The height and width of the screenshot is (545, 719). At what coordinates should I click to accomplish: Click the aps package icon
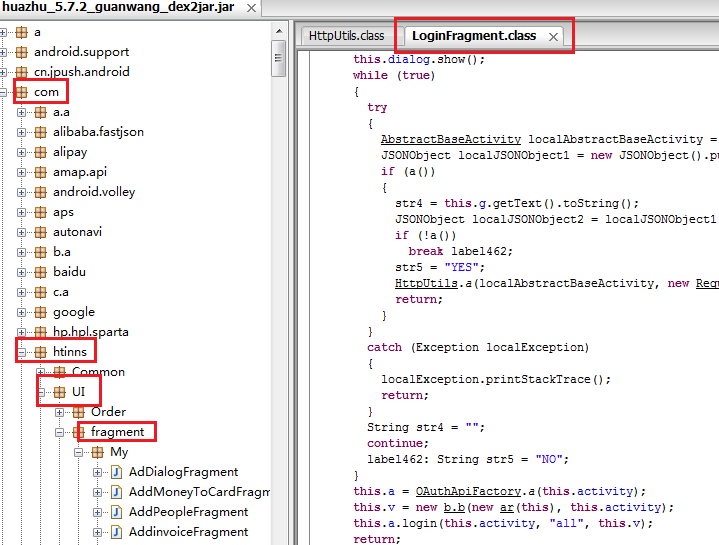coord(40,212)
